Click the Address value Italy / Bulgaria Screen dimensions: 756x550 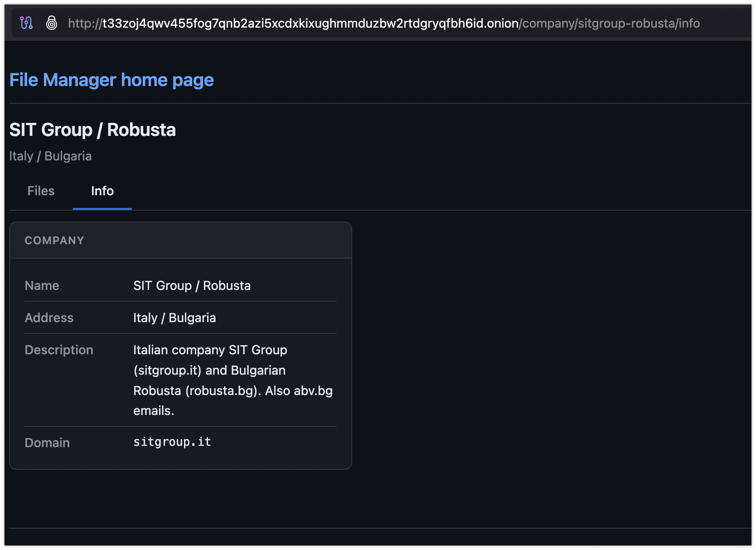(x=174, y=318)
